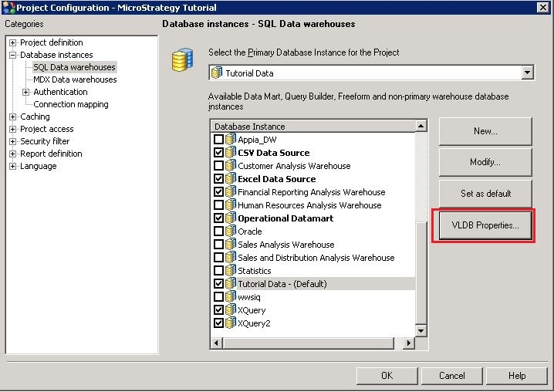Click the Appia_DW database icon
Image resolution: width=554 pixels, height=392 pixels.
coord(231,139)
